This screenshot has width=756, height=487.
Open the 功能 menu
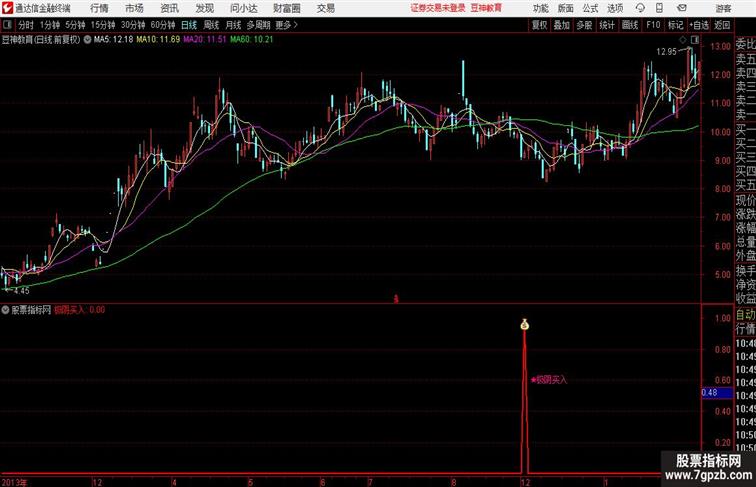(541, 8)
